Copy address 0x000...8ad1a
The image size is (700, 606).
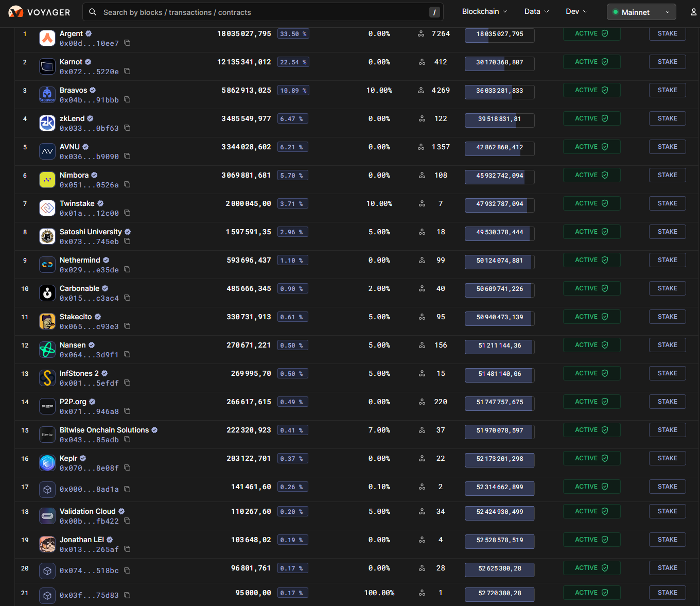click(127, 490)
